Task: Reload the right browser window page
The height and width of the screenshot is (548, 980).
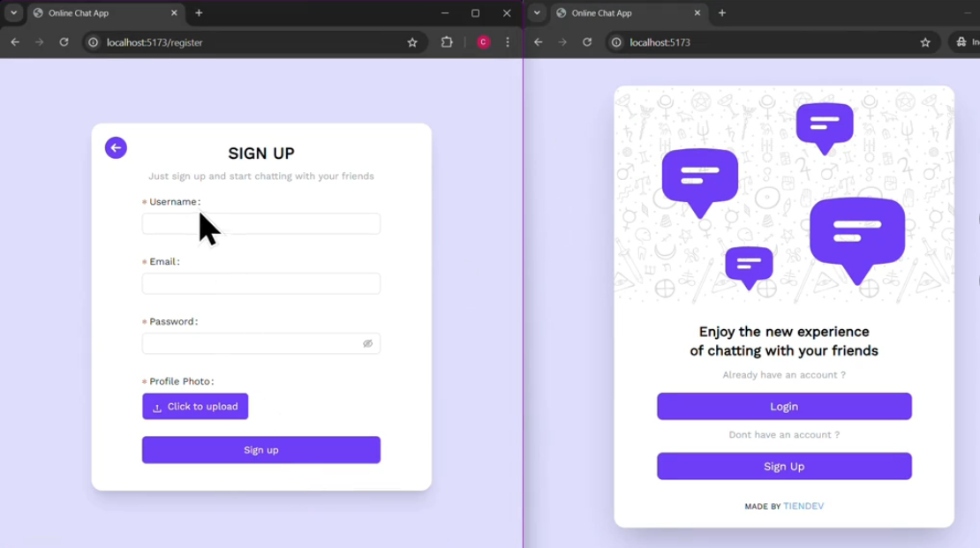Action: [x=587, y=42]
